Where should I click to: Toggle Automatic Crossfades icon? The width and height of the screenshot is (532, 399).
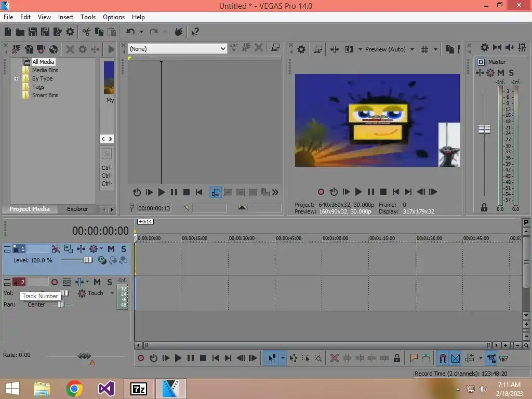(456, 358)
